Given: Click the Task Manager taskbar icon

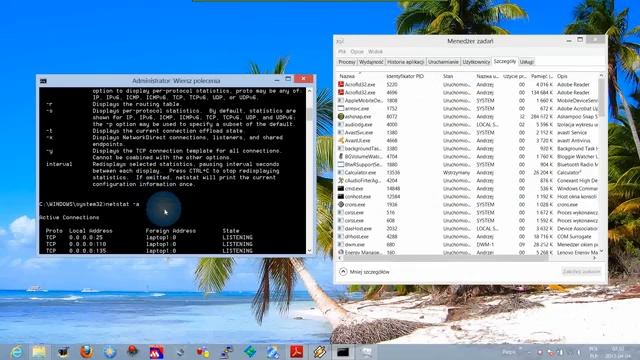Looking at the screenshot, I should pos(367,351).
